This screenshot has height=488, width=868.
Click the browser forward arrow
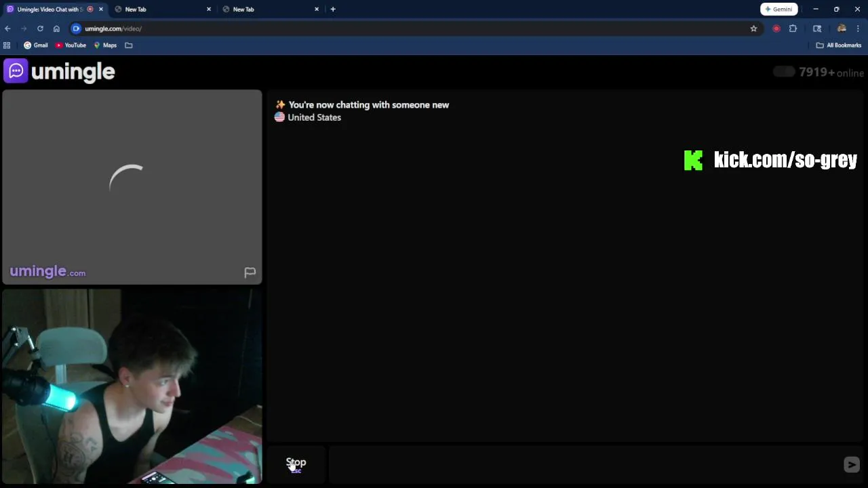(x=24, y=28)
